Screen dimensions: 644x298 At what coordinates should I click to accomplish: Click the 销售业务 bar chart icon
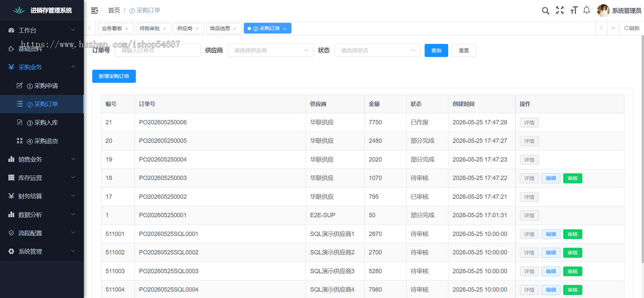12,159
